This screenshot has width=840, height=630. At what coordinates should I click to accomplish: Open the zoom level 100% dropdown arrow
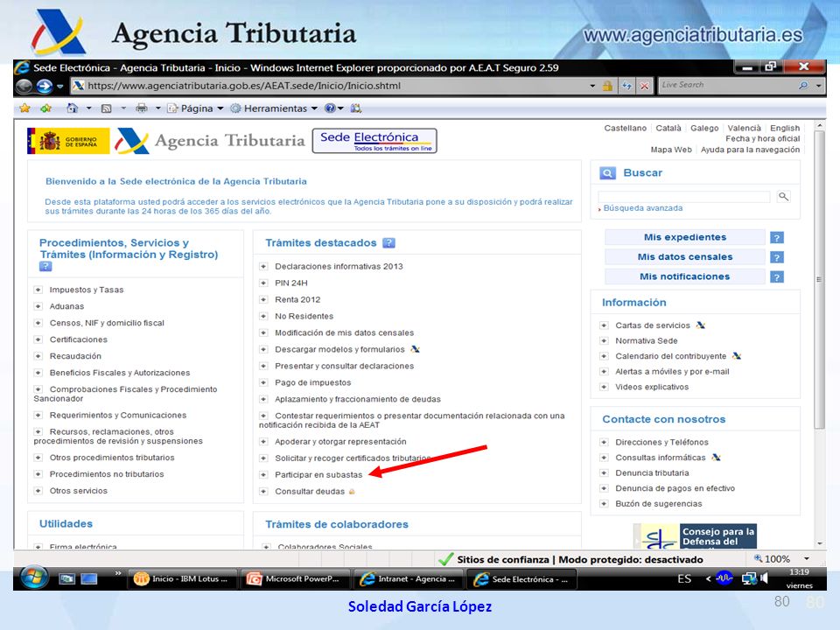point(807,559)
